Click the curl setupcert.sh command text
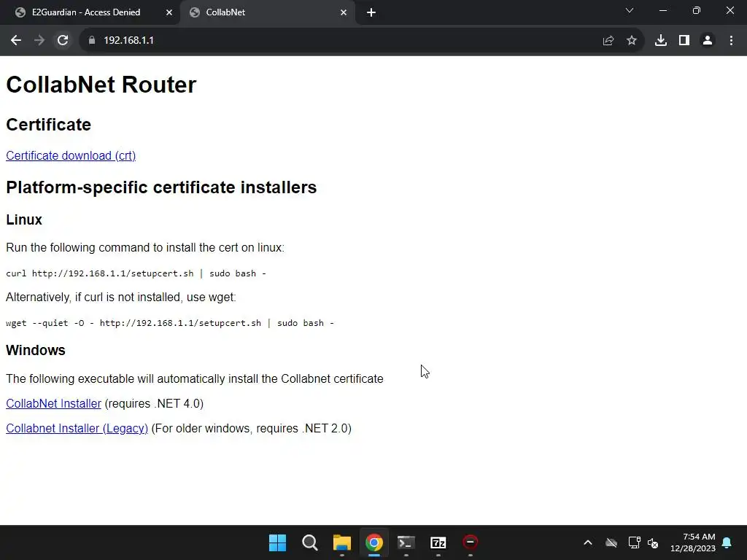The image size is (747, 560). pos(136,273)
